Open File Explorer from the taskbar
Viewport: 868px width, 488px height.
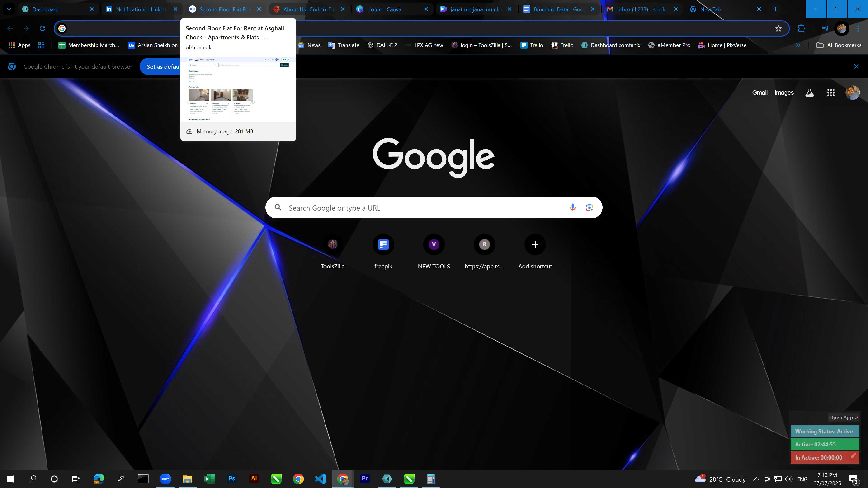pyautogui.click(x=187, y=479)
